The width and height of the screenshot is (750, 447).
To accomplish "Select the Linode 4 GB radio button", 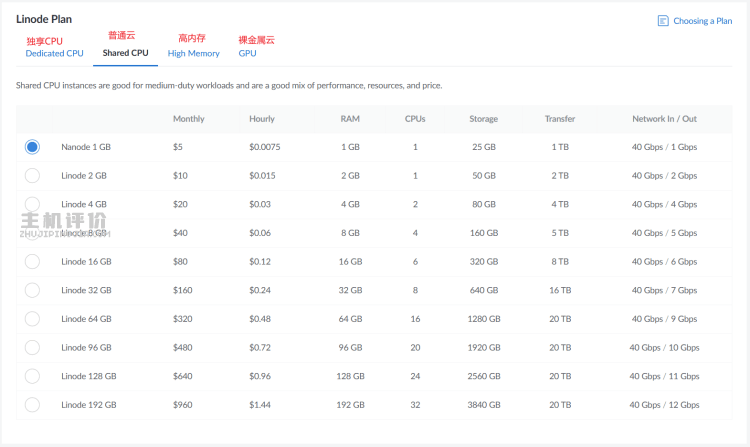I will tap(32, 204).
